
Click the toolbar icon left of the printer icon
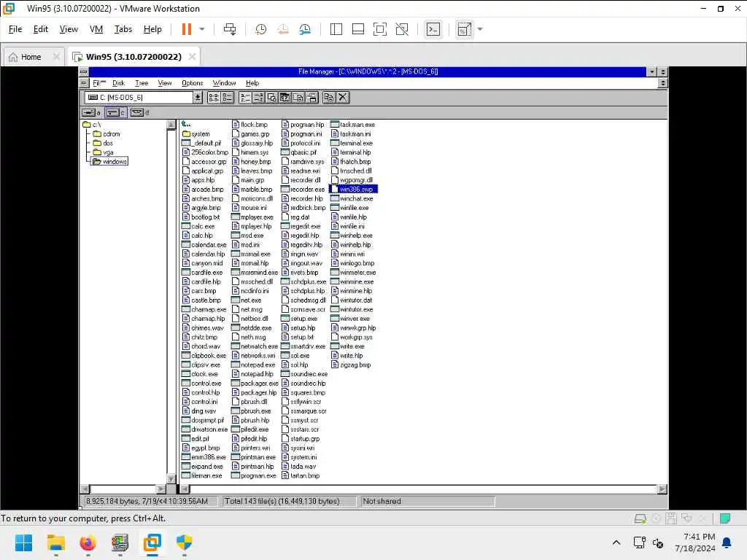[x=298, y=98]
